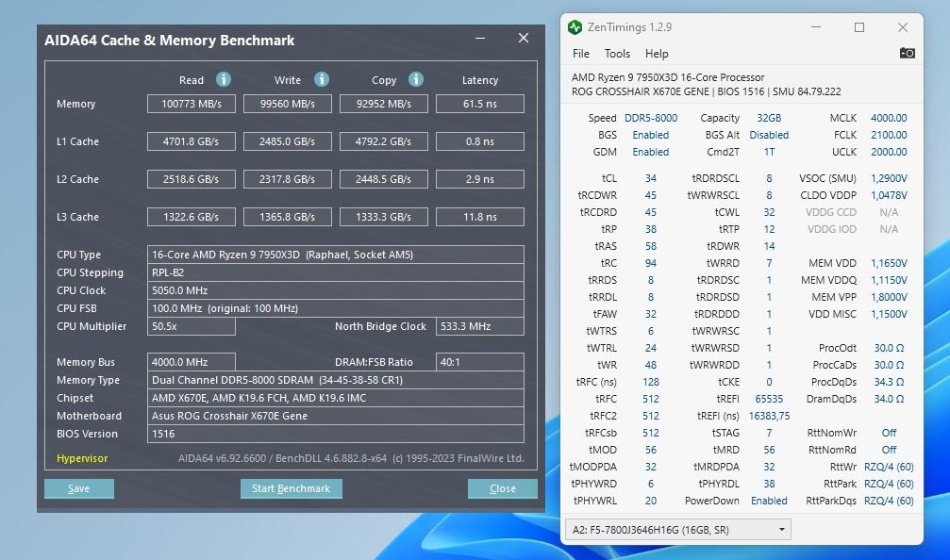Open the memory module selector dropdown
Screen dimensions: 950x560
pos(678,530)
